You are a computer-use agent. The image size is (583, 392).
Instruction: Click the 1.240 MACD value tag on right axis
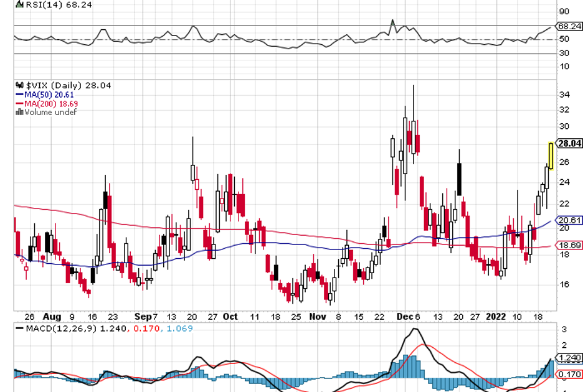569,358
